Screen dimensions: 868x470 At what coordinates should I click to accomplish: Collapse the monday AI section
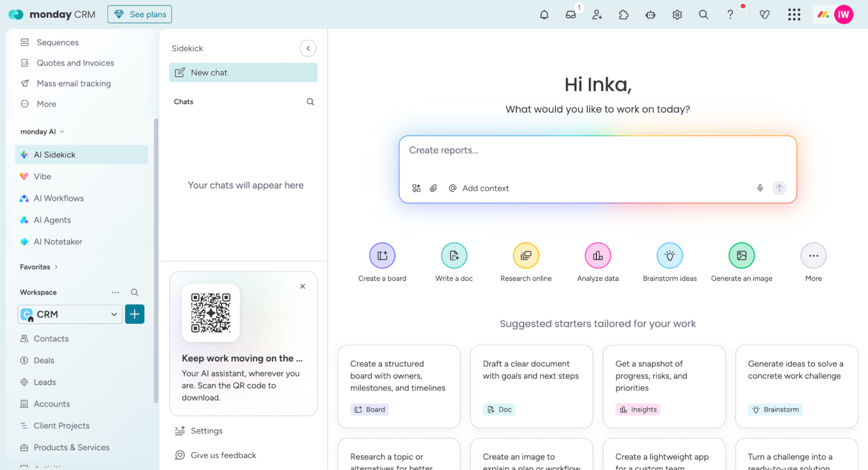[x=42, y=132]
